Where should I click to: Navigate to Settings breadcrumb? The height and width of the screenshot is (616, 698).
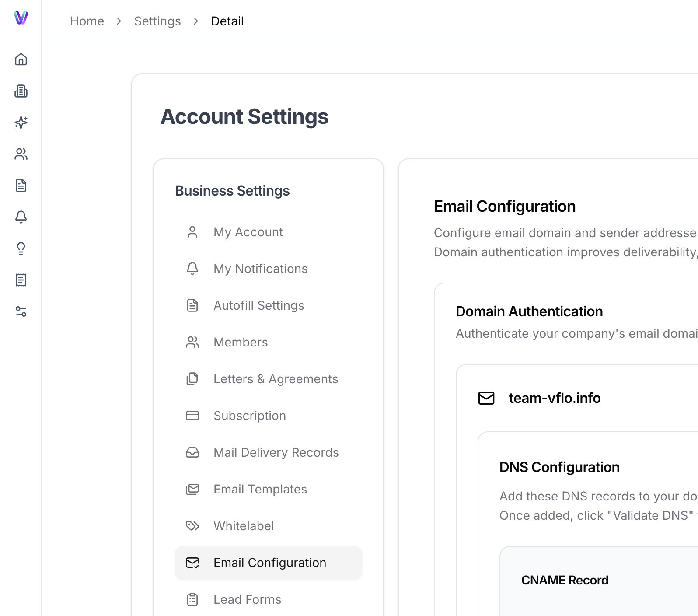(x=157, y=21)
